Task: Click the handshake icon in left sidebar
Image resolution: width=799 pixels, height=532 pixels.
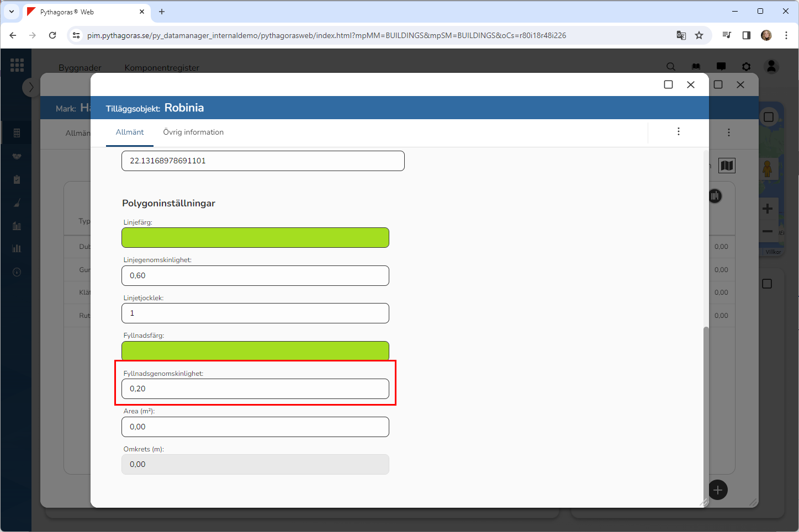Action: [17, 157]
